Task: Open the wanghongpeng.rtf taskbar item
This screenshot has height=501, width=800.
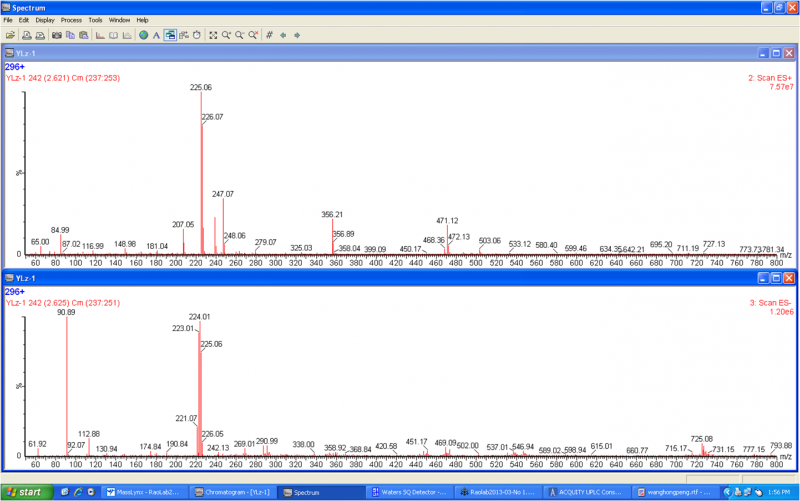Action: pos(674,492)
